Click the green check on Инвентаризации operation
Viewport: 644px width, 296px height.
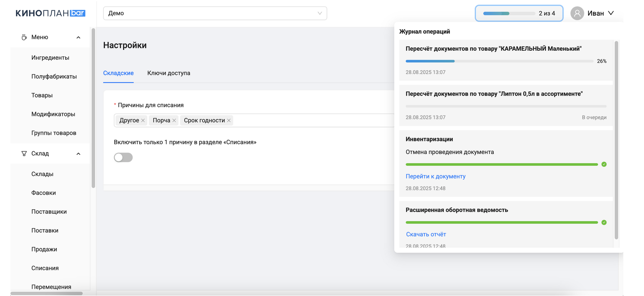[x=604, y=164]
